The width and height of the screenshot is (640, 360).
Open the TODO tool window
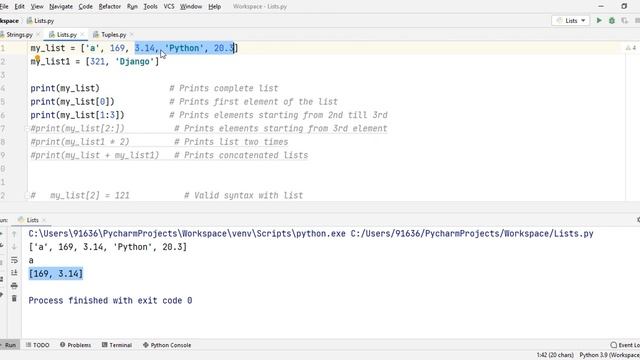click(38, 345)
